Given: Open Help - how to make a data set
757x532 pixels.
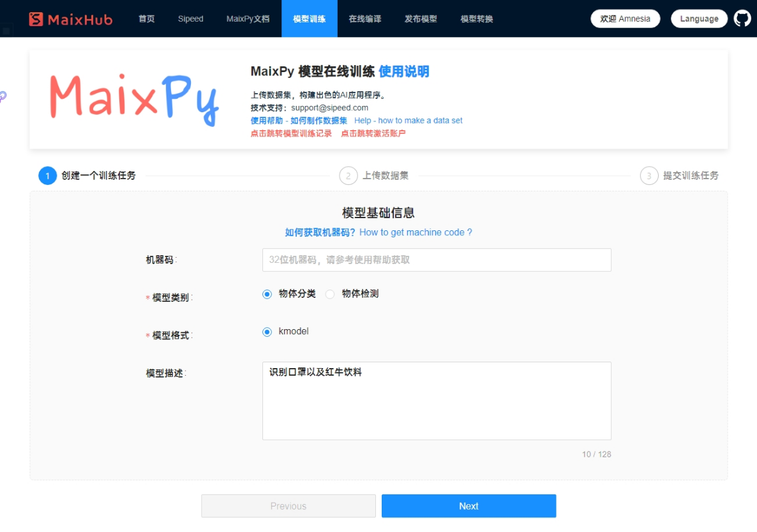Looking at the screenshot, I should 408,121.
